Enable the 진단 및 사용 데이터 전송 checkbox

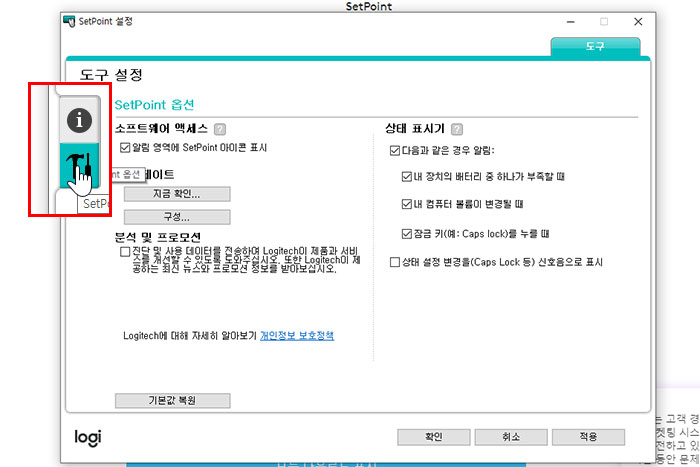[125, 252]
